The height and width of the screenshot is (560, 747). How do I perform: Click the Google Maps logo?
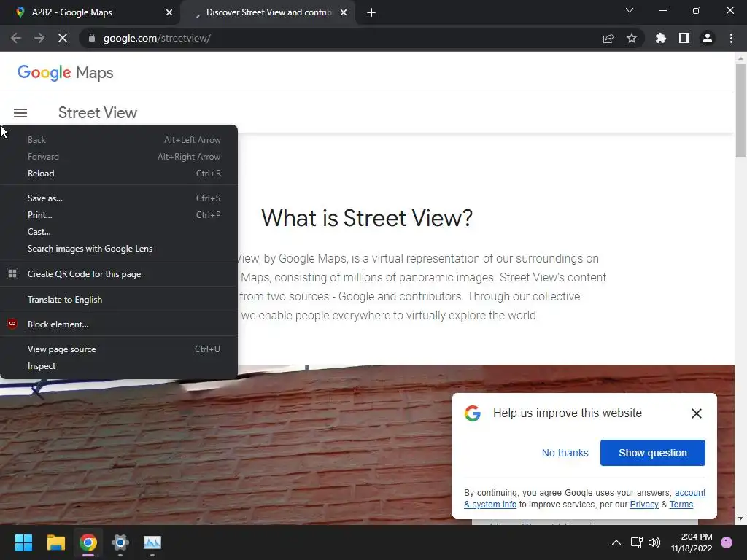pos(65,73)
